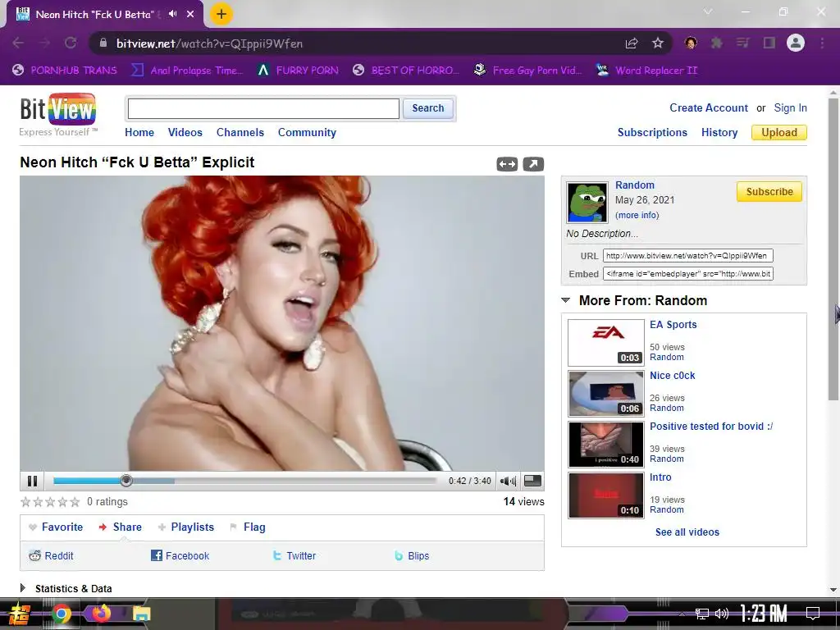The height and width of the screenshot is (630, 840).
Task: Mute the tab via speaker icon
Action: click(x=172, y=14)
